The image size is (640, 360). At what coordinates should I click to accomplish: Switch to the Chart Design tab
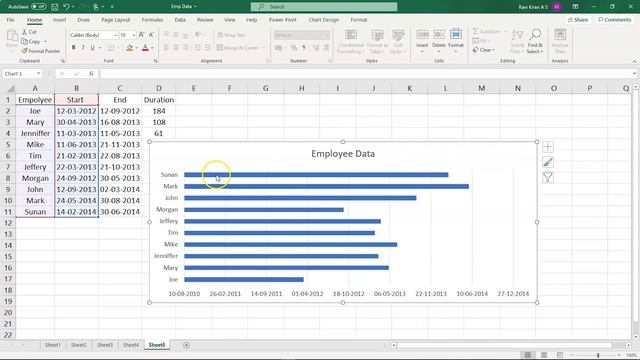pyautogui.click(x=324, y=20)
